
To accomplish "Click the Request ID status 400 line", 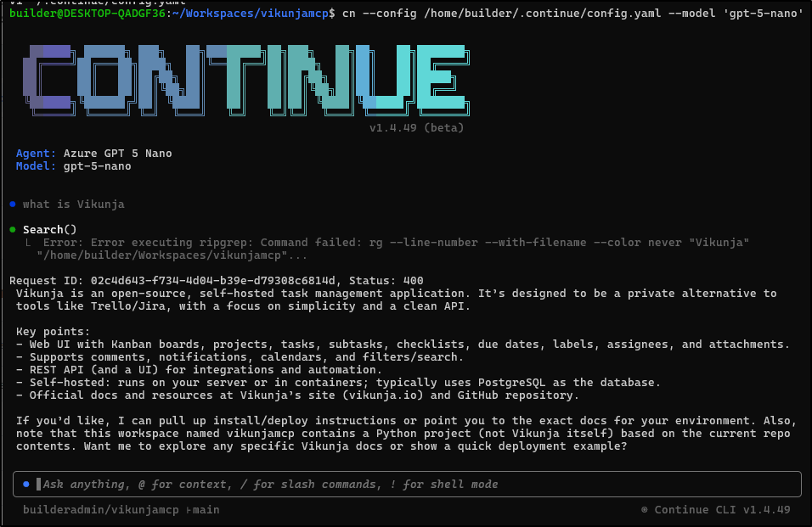I will 216,281.
